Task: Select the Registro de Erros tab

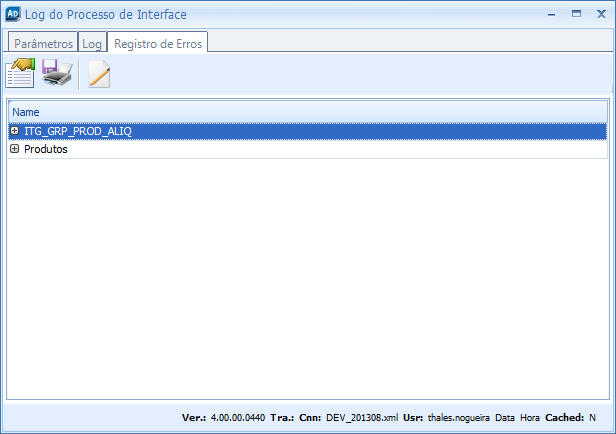Action: (158, 42)
